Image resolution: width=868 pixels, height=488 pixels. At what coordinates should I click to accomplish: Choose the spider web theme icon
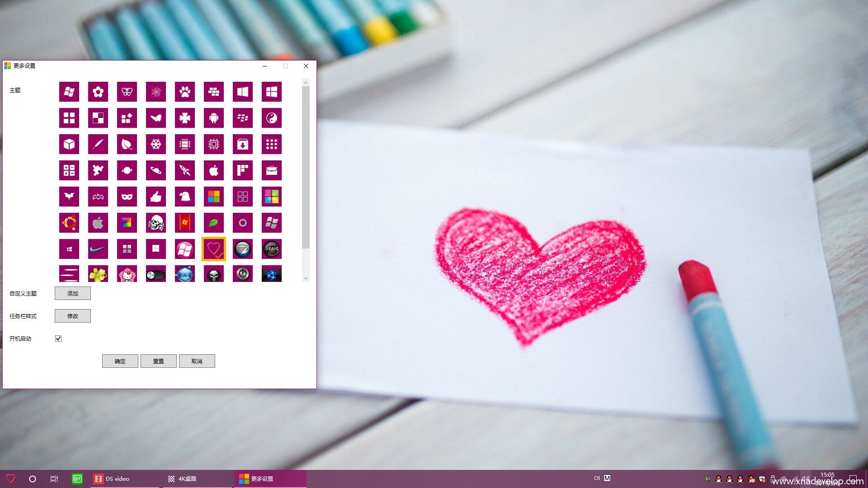[x=156, y=92]
